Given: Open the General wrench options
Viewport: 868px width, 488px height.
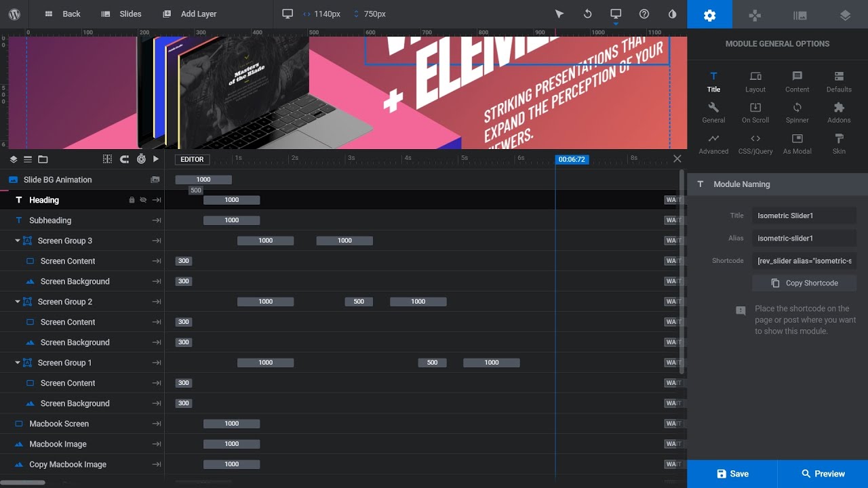Looking at the screenshot, I should (713, 113).
